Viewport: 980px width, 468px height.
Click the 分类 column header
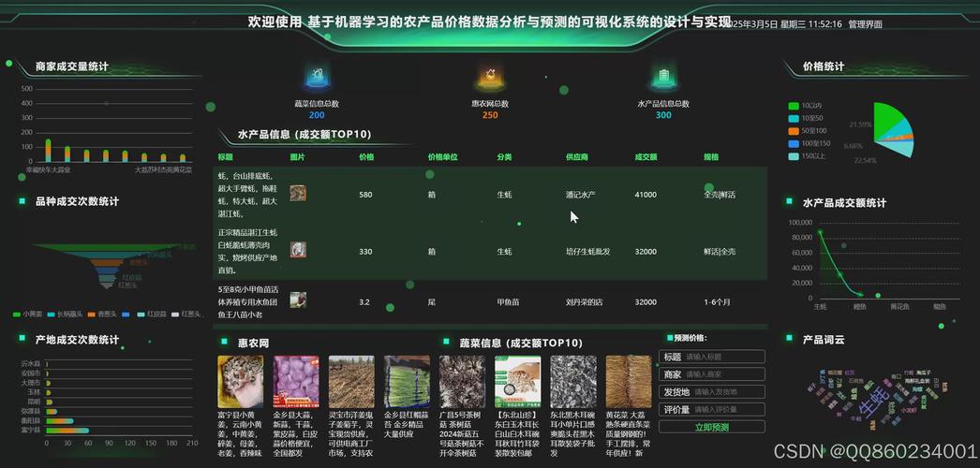(504, 157)
